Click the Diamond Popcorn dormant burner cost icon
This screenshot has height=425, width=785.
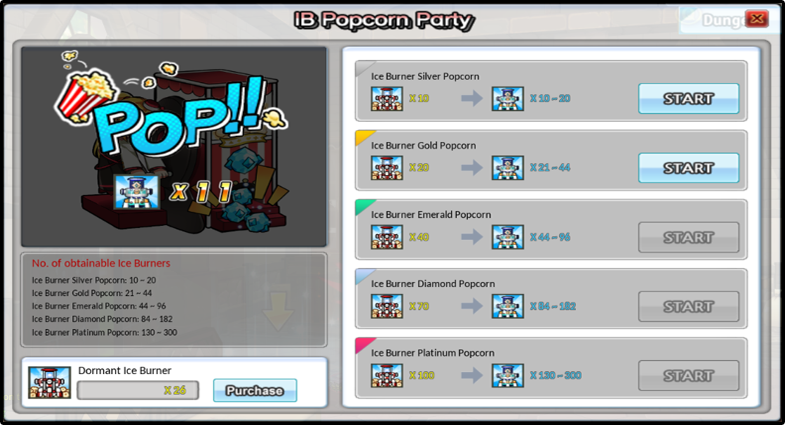coord(387,306)
